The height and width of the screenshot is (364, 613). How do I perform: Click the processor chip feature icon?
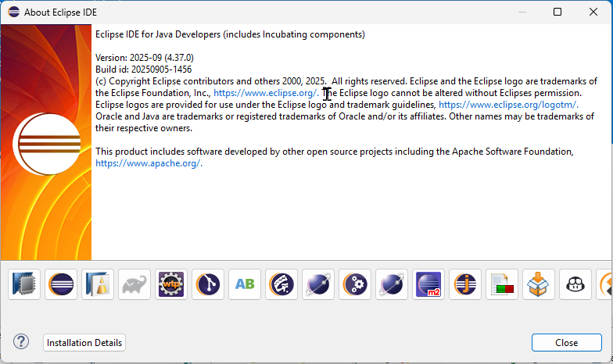point(24,284)
